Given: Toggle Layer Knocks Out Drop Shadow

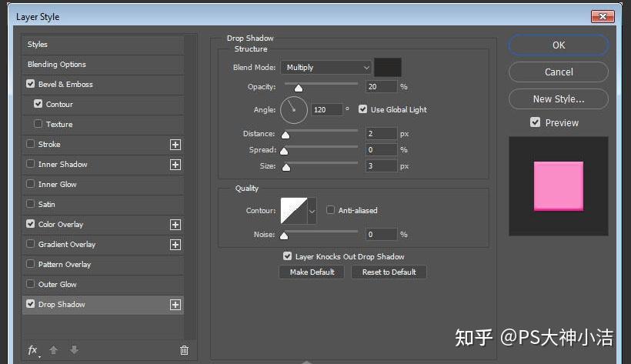Looking at the screenshot, I should click(x=287, y=256).
